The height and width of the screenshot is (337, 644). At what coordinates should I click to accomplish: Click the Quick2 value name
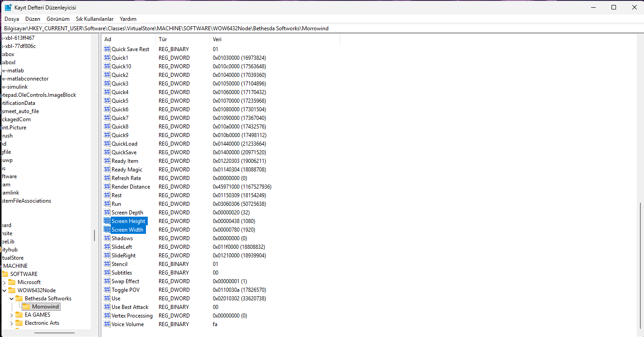(120, 75)
